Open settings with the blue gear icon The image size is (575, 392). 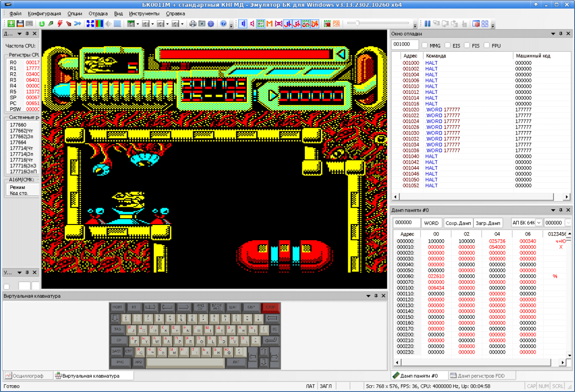click(x=211, y=23)
